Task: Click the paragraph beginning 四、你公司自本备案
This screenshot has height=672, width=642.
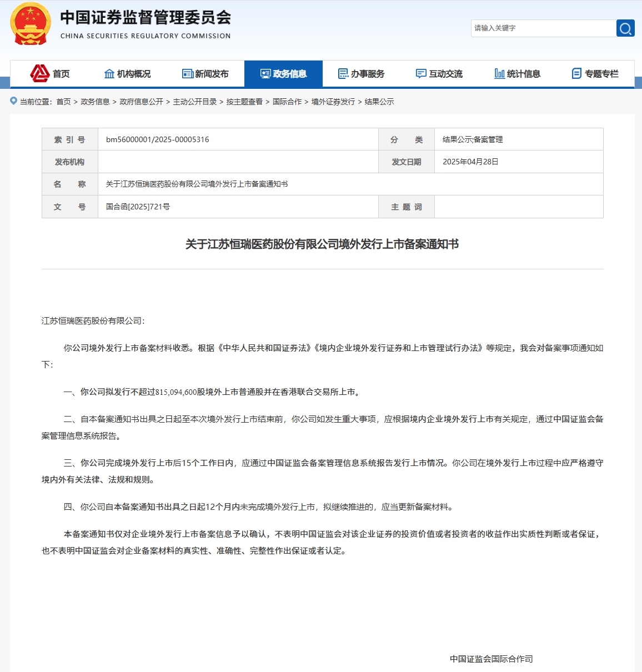Action: pyautogui.click(x=260, y=507)
